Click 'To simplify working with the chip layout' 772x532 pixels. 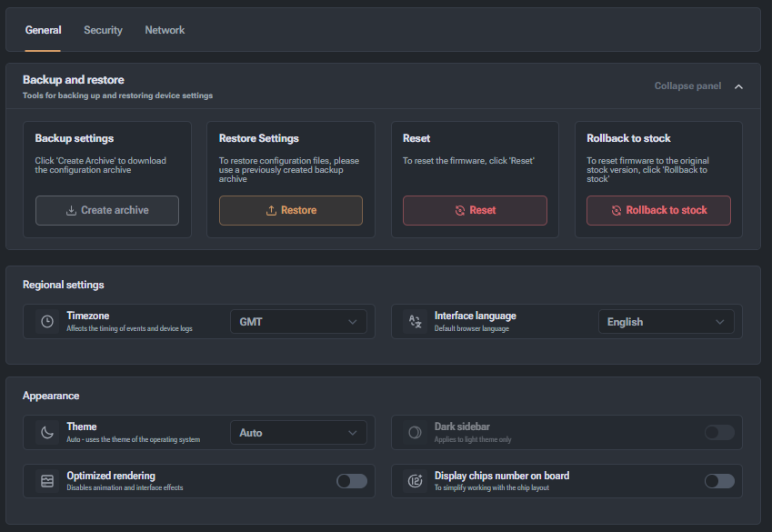click(491, 487)
